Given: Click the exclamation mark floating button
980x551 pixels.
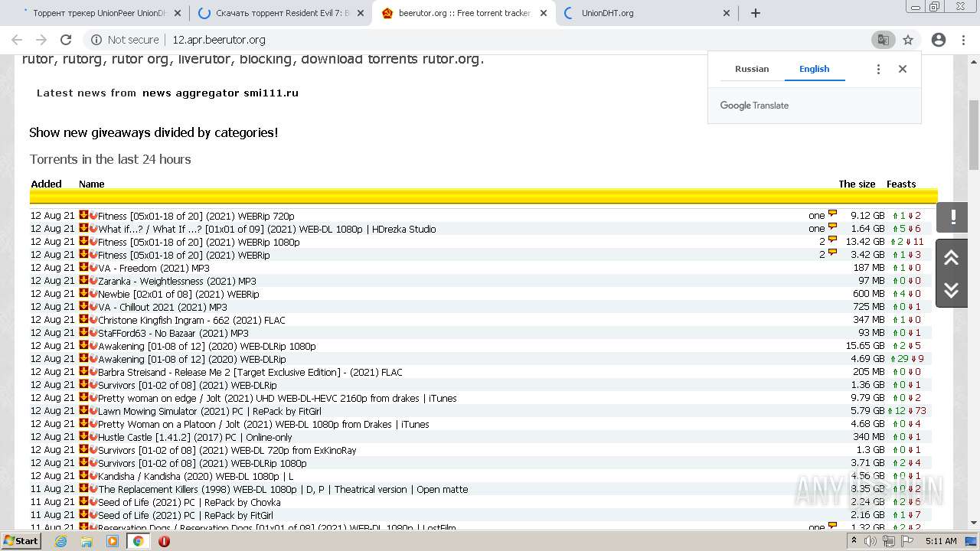Looking at the screenshot, I should [952, 217].
